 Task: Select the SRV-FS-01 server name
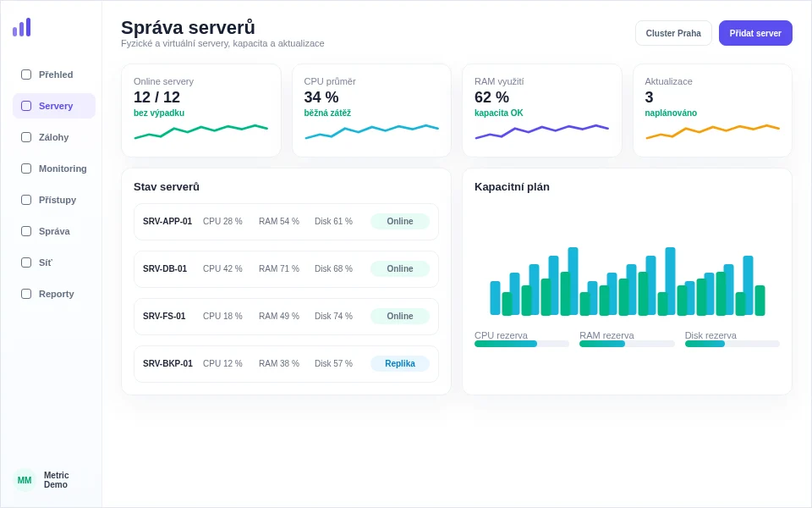[x=164, y=316]
